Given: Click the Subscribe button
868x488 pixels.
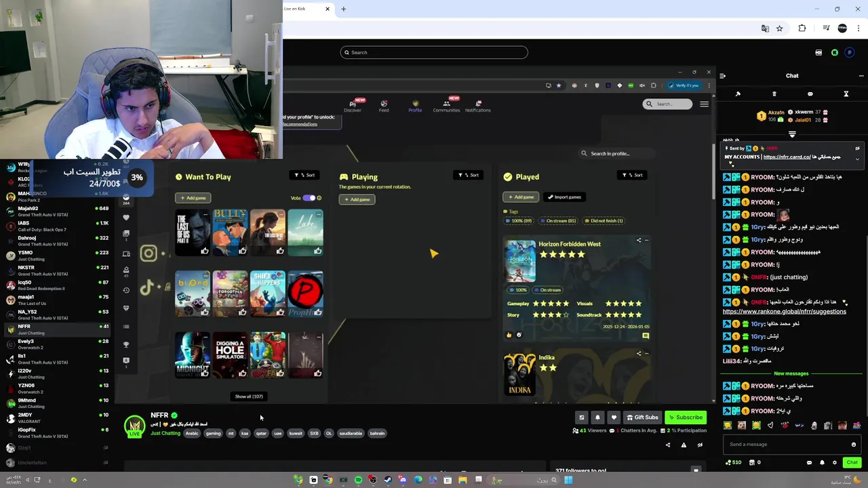Looking at the screenshot, I should (686, 418).
